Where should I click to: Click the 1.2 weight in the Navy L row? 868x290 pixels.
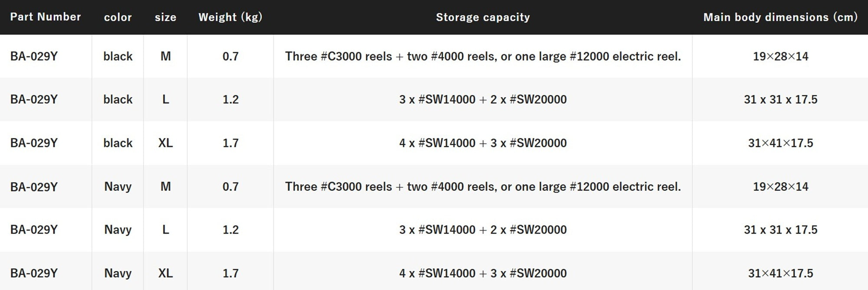(x=230, y=230)
